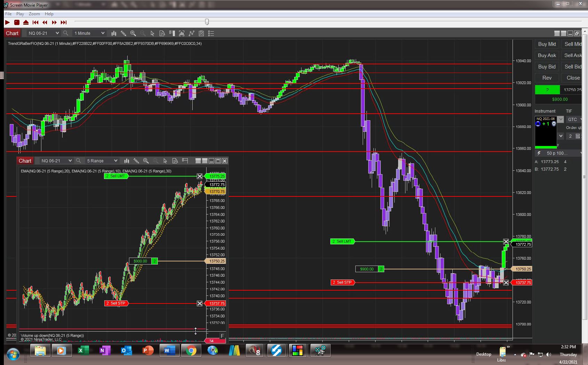588x365 pixels.
Task: Click the order quantity field showing 2
Action: pos(570,136)
